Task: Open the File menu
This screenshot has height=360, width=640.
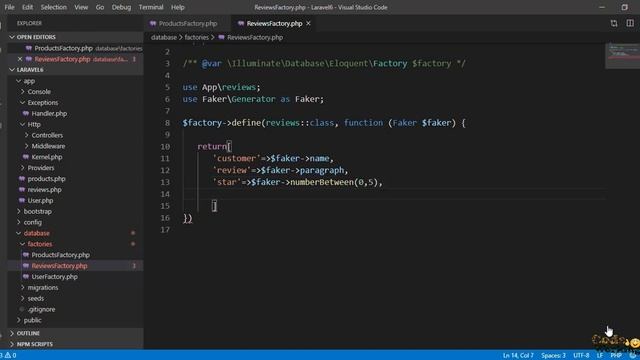Action: click(x=9, y=7)
